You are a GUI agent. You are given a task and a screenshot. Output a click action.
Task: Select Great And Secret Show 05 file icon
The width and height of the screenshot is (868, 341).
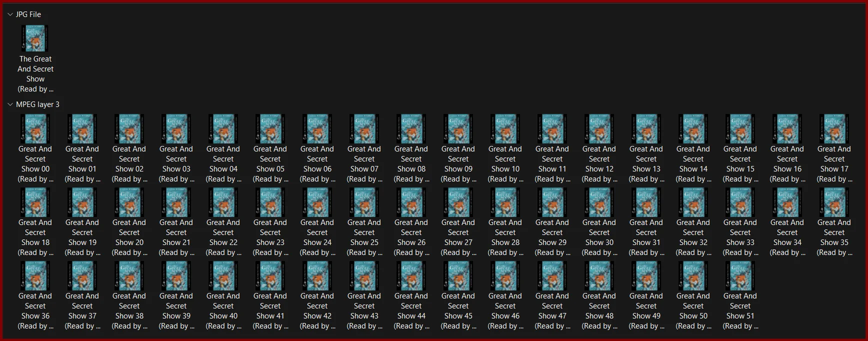pos(270,128)
